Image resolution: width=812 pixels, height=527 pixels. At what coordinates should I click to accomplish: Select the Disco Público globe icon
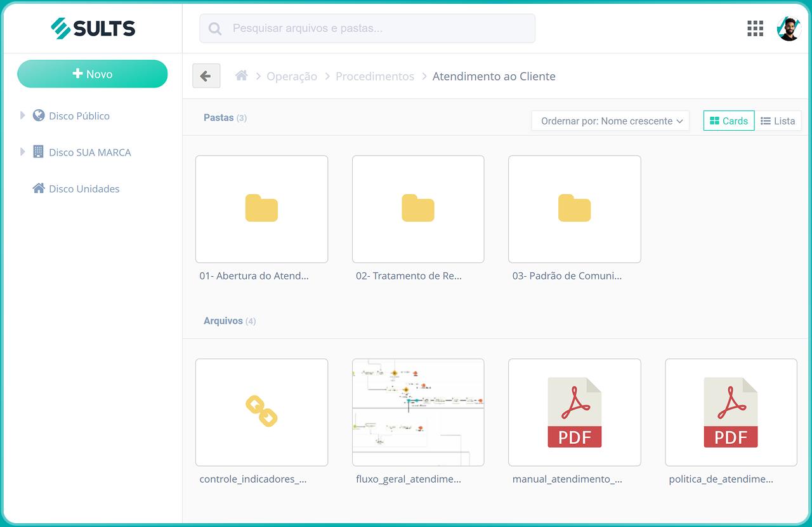click(x=38, y=116)
